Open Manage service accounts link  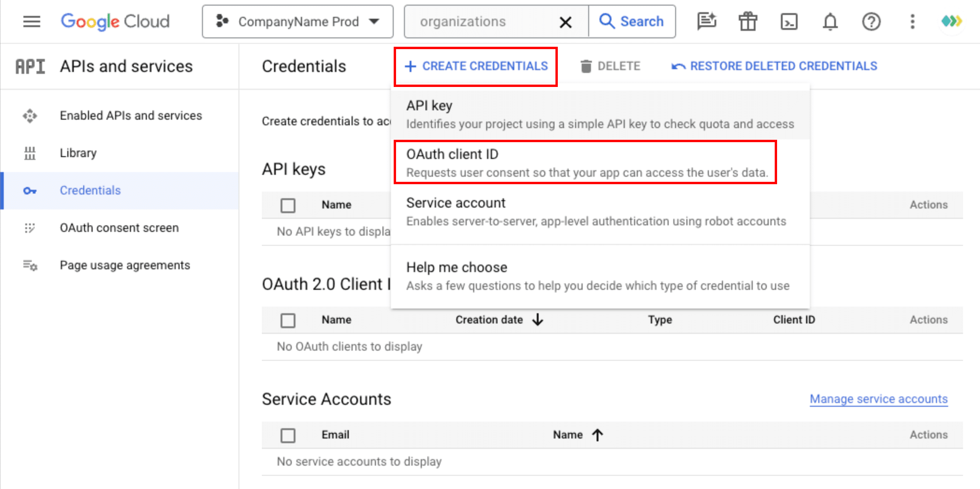tap(879, 399)
